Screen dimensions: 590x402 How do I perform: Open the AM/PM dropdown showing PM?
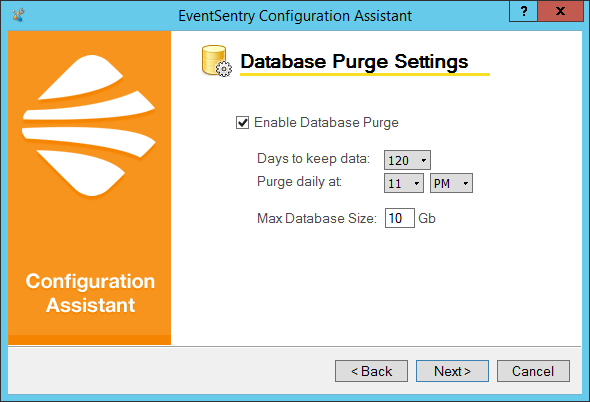[x=451, y=183]
